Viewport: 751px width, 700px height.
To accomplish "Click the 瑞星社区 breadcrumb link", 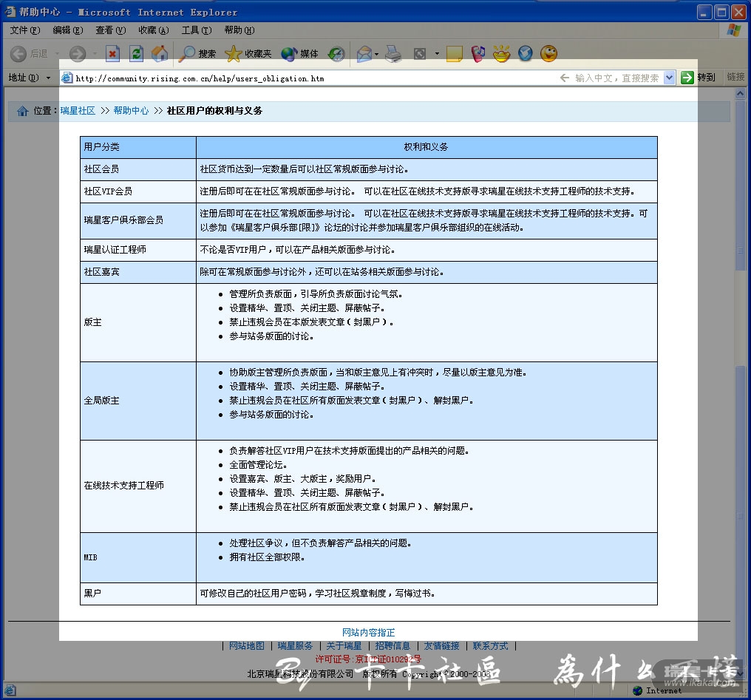I will [78, 111].
